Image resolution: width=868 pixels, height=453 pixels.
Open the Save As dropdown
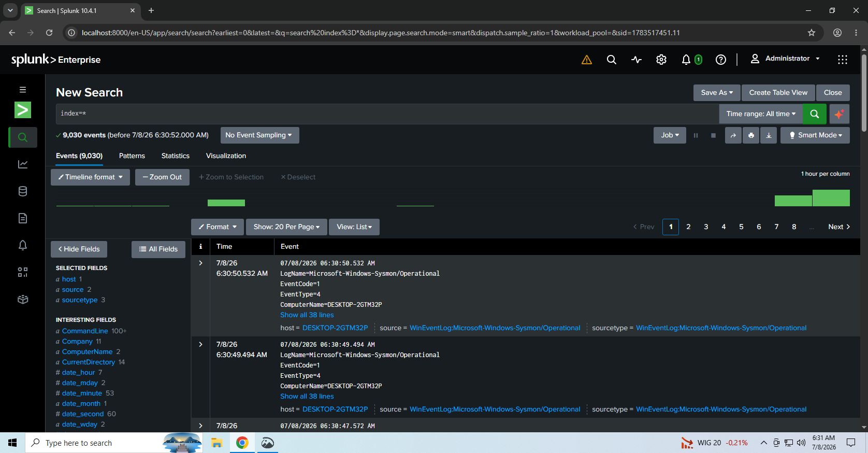(717, 93)
